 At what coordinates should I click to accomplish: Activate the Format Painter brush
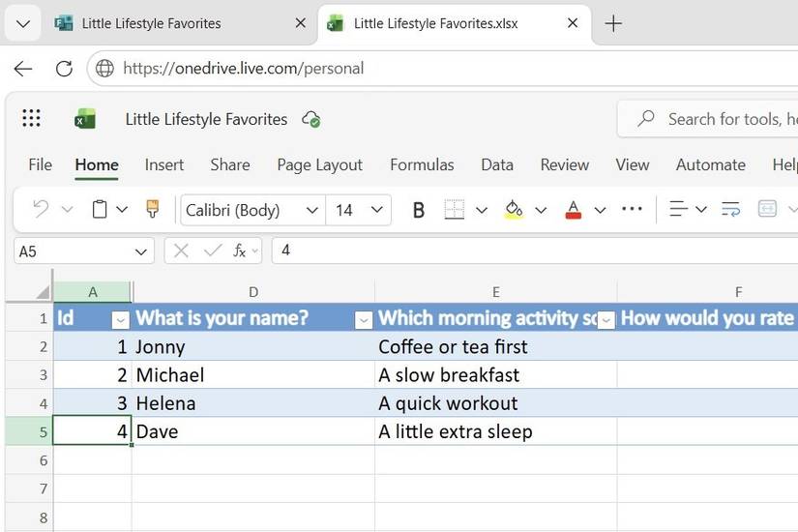tap(152, 209)
